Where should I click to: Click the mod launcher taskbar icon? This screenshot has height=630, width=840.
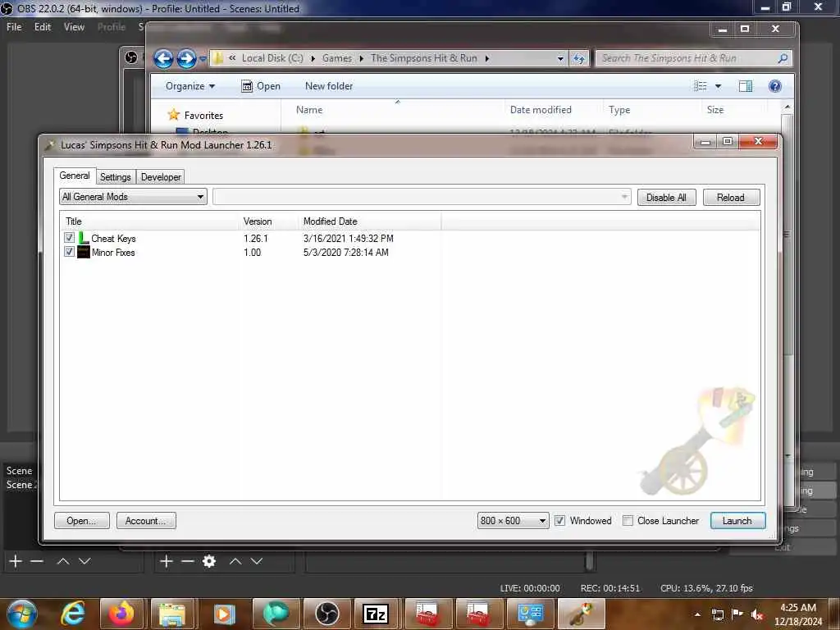pyautogui.click(x=582, y=614)
